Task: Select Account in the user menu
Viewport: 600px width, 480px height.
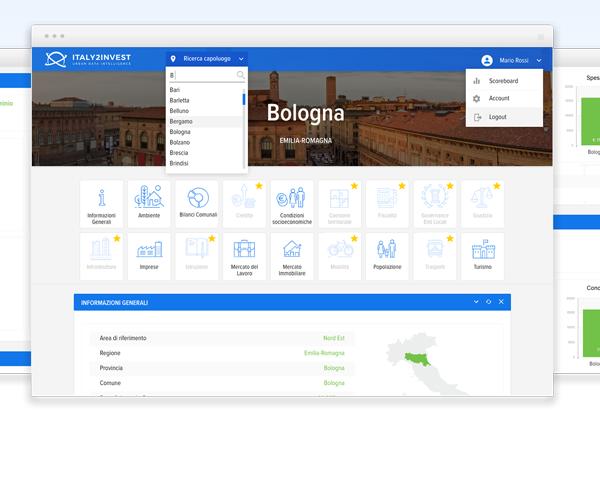Action: [498, 98]
